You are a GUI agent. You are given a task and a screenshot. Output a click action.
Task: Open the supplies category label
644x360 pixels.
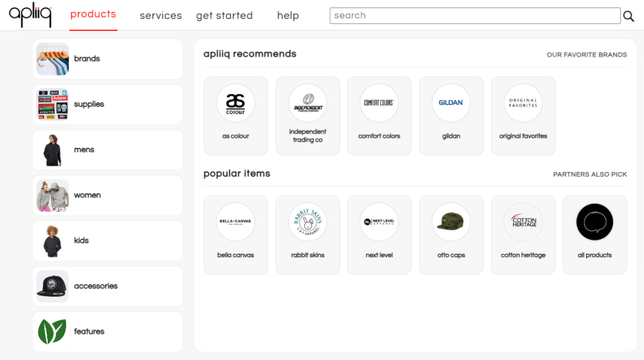[x=89, y=104]
